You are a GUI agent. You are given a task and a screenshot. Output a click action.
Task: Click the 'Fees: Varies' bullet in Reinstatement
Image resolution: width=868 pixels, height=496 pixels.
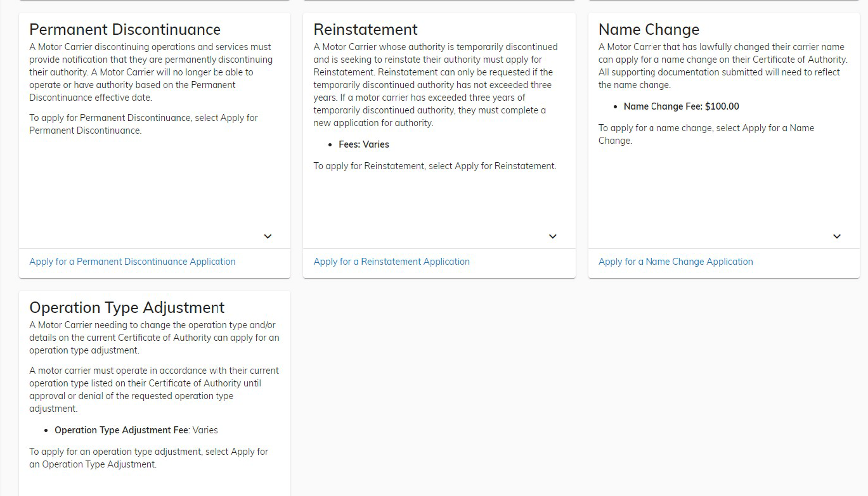pyautogui.click(x=364, y=144)
